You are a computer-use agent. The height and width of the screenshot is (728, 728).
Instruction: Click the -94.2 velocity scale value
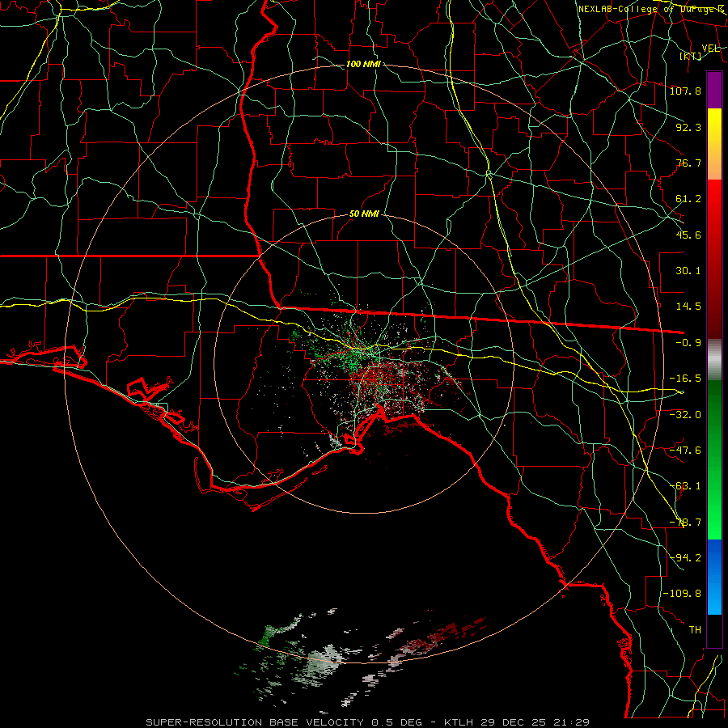(x=685, y=558)
